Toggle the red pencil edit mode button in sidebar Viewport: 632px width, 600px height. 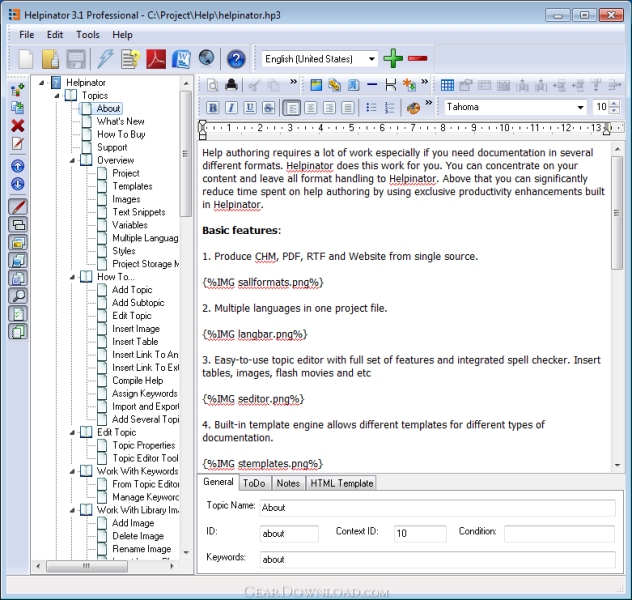[18, 207]
